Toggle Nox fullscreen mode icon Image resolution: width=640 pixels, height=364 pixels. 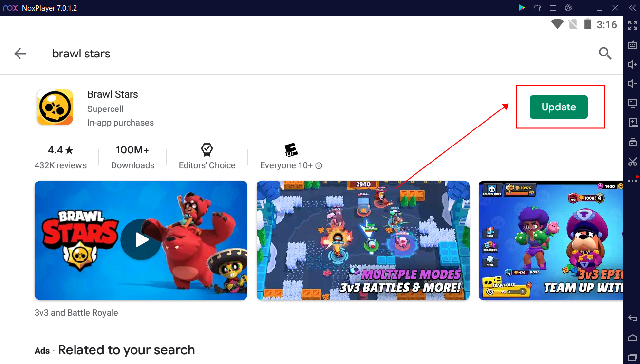tap(632, 25)
